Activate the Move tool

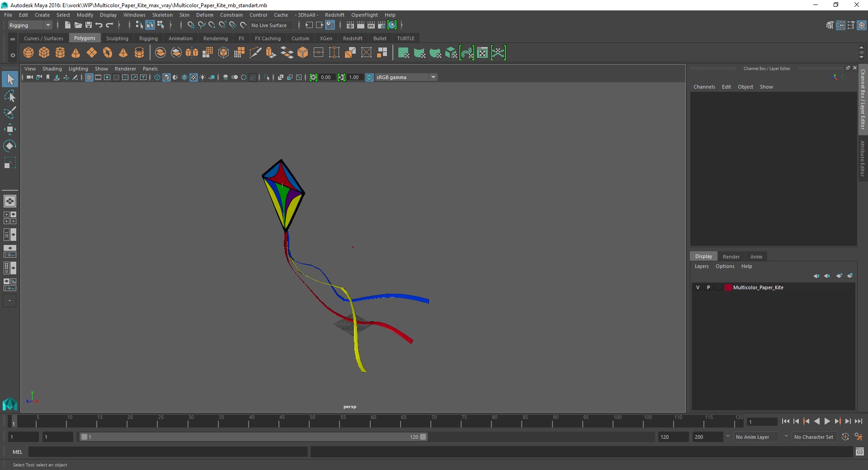click(10, 129)
